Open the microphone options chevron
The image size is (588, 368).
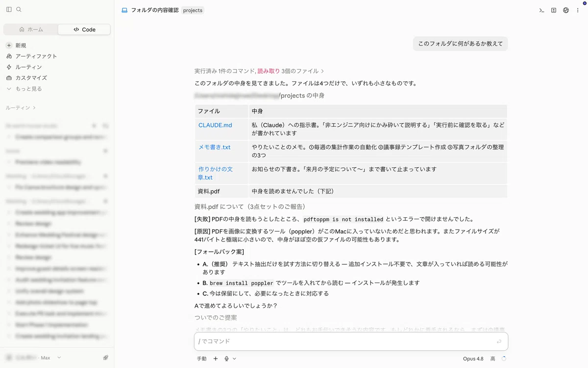234,359
